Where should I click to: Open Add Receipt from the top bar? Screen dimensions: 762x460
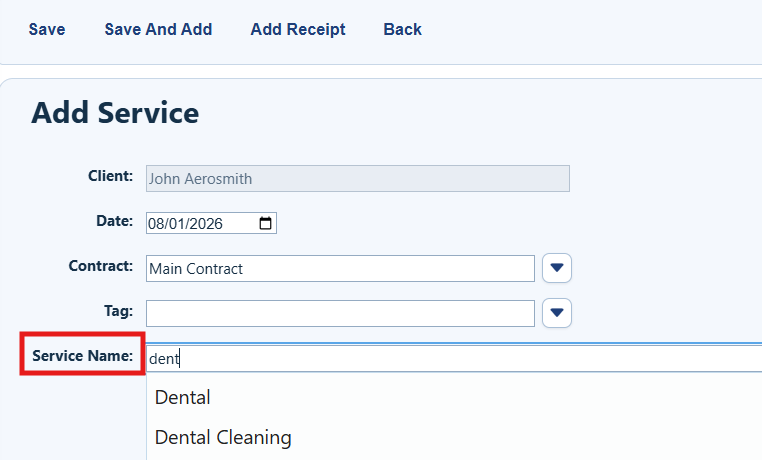298,29
